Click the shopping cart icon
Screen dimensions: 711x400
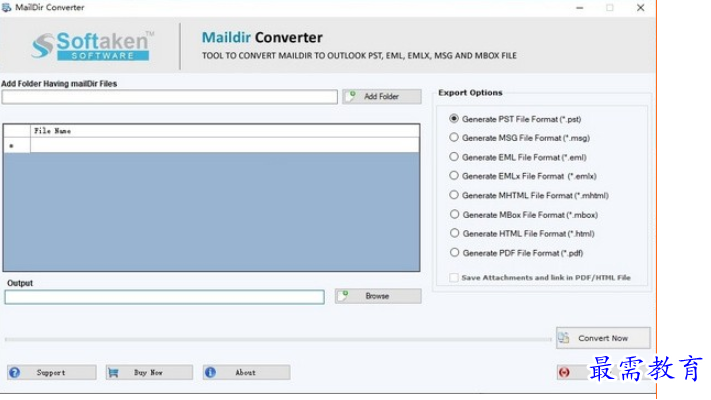[x=113, y=373]
